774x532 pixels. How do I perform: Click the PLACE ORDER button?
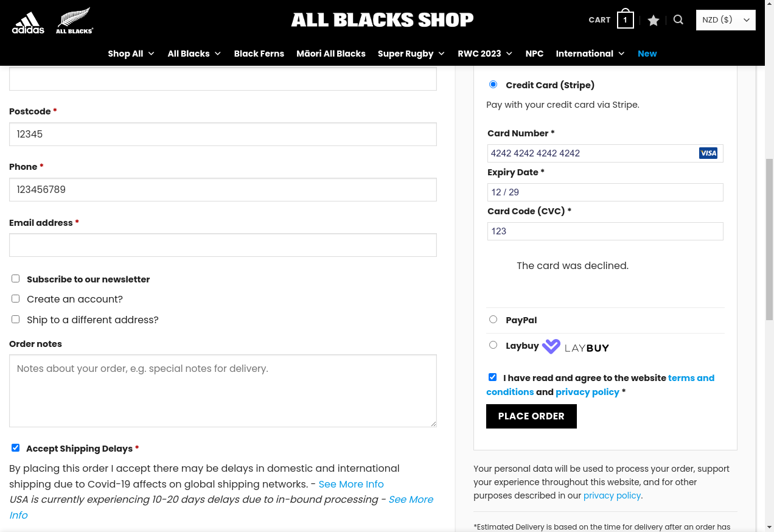pyautogui.click(x=531, y=416)
